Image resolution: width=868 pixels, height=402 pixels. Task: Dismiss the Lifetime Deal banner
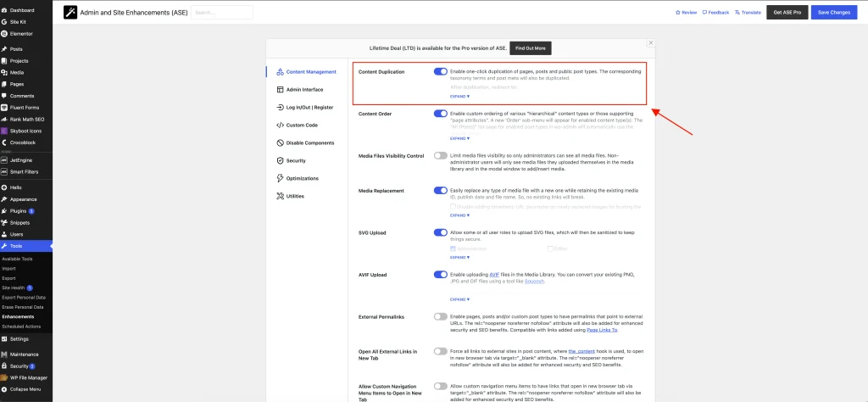coord(651,42)
